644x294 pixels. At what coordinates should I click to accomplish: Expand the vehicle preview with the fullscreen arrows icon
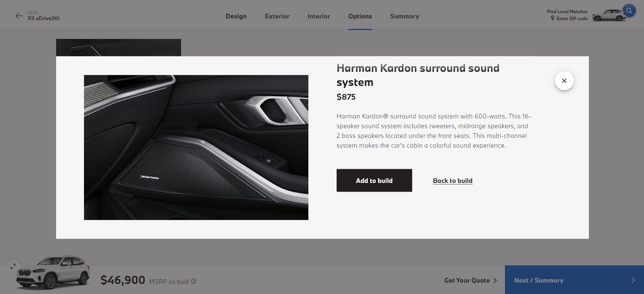(x=13, y=266)
